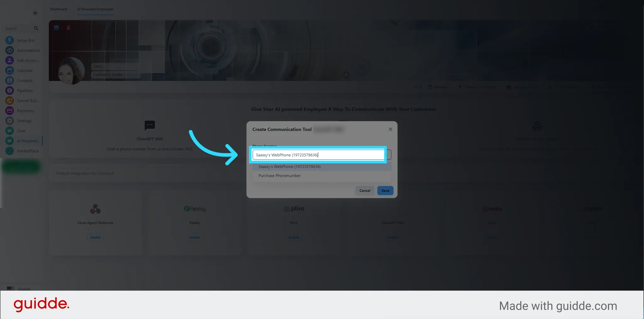Open the English language selector
This screenshot has width=644, height=319.
(x=19, y=289)
